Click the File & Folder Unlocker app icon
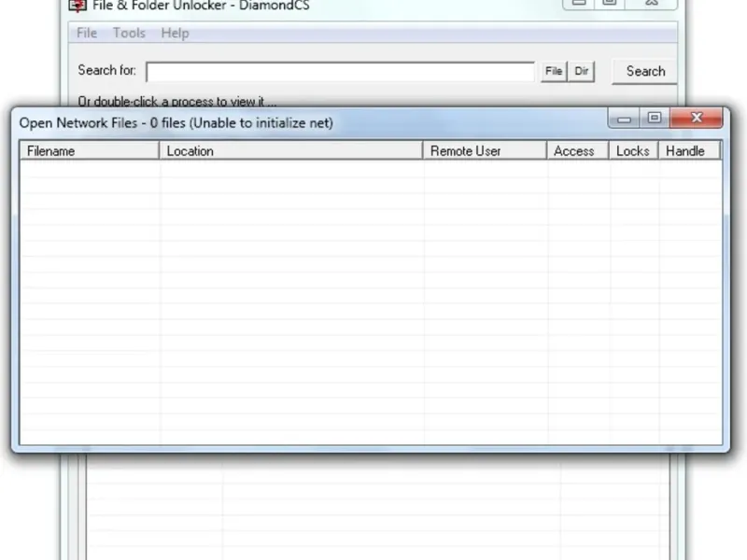The width and height of the screenshot is (747, 560). pos(78,6)
